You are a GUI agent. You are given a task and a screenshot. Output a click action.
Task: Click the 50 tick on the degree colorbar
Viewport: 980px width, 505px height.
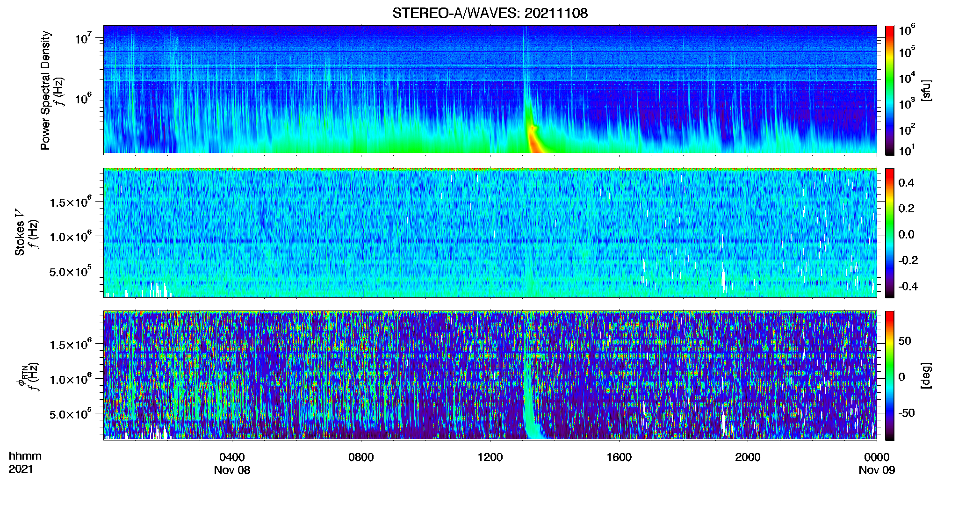pos(905,340)
